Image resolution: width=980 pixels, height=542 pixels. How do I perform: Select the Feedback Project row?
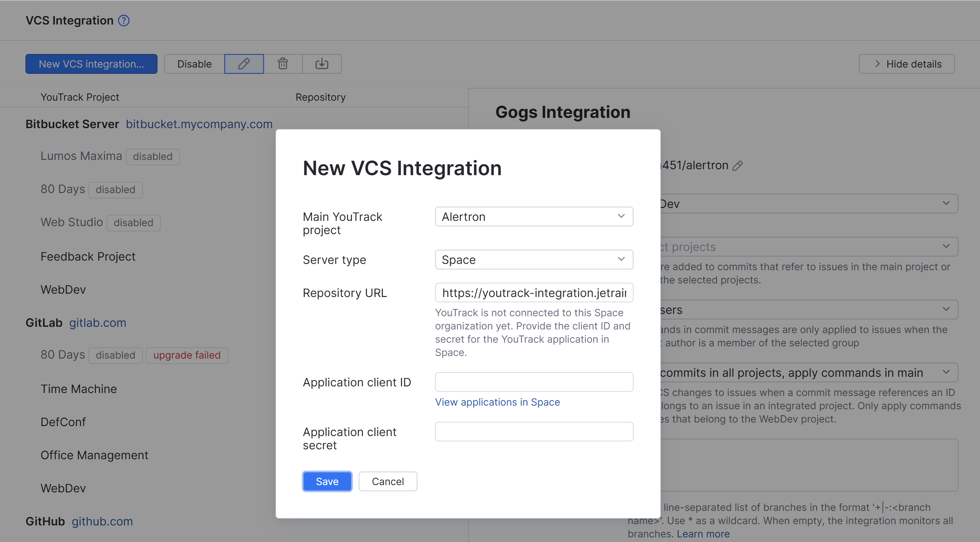tap(88, 257)
